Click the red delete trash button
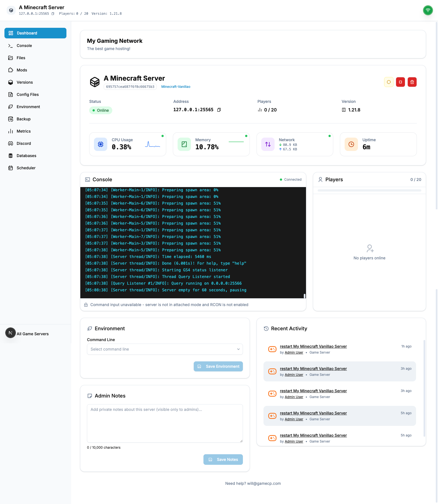The image size is (438, 504). pos(412,82)
